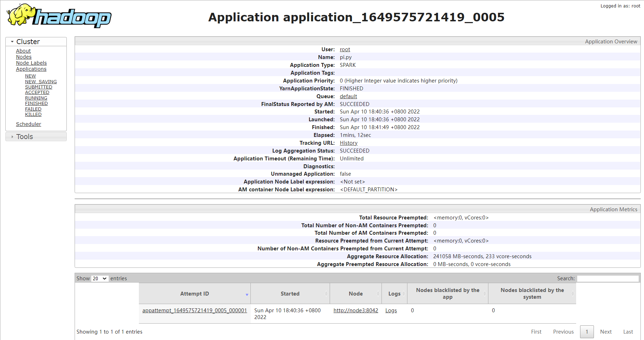Open the attempt's Logs link
The image size is (644, 340).
(391, 310)
